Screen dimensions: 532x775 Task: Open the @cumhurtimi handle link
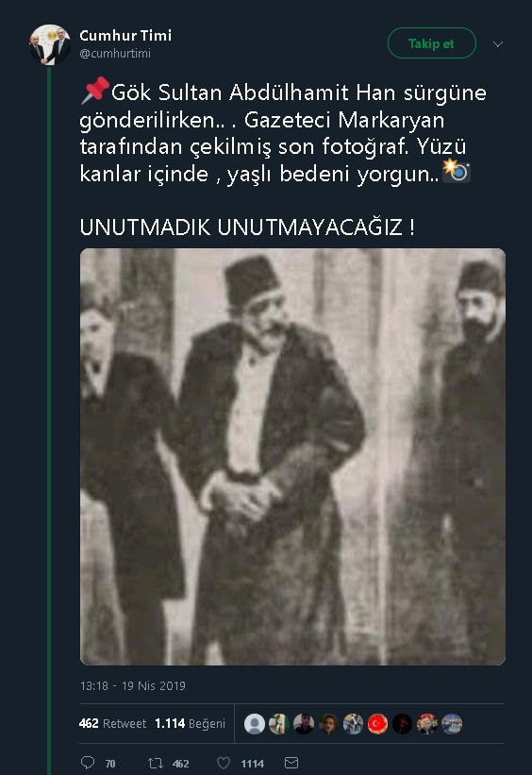[115, 54]
